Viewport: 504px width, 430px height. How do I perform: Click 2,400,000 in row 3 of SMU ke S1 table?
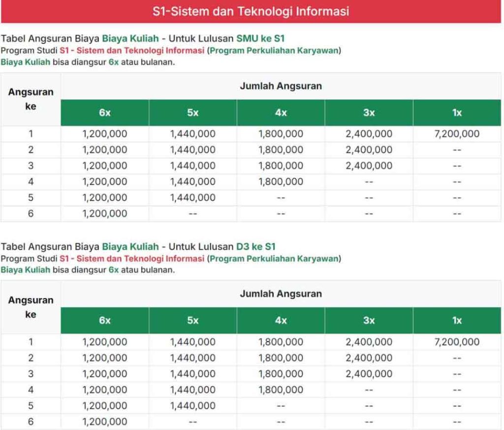(369, 165)
